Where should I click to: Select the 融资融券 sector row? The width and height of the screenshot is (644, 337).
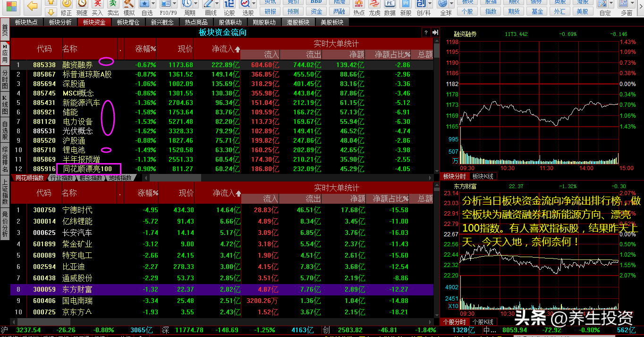pos(222,65)
